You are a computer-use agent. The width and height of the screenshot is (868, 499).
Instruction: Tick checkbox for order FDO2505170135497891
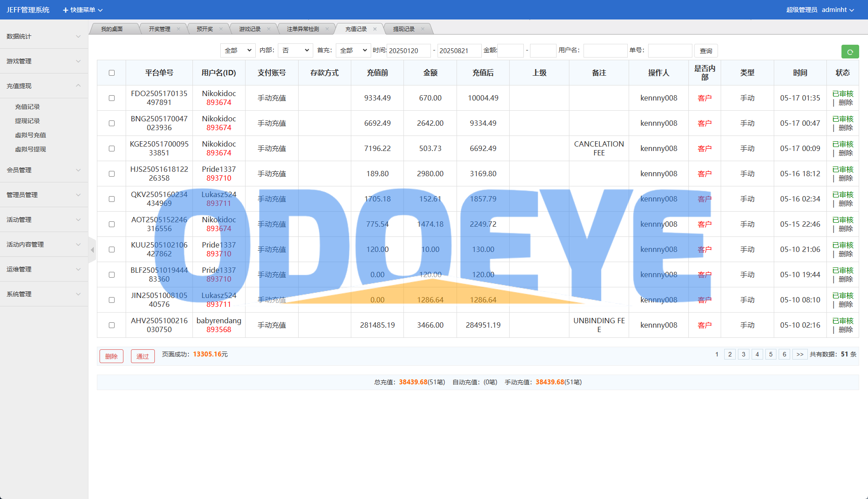[111, 98]
